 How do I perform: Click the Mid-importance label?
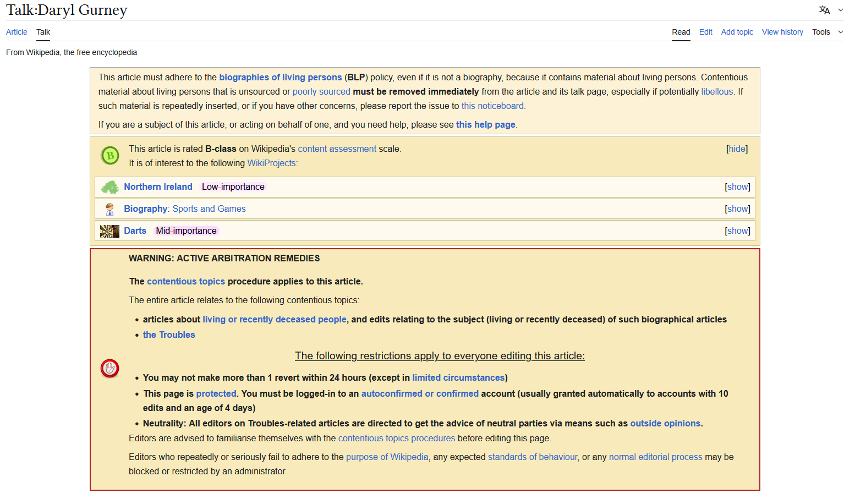tap(186, 231)
